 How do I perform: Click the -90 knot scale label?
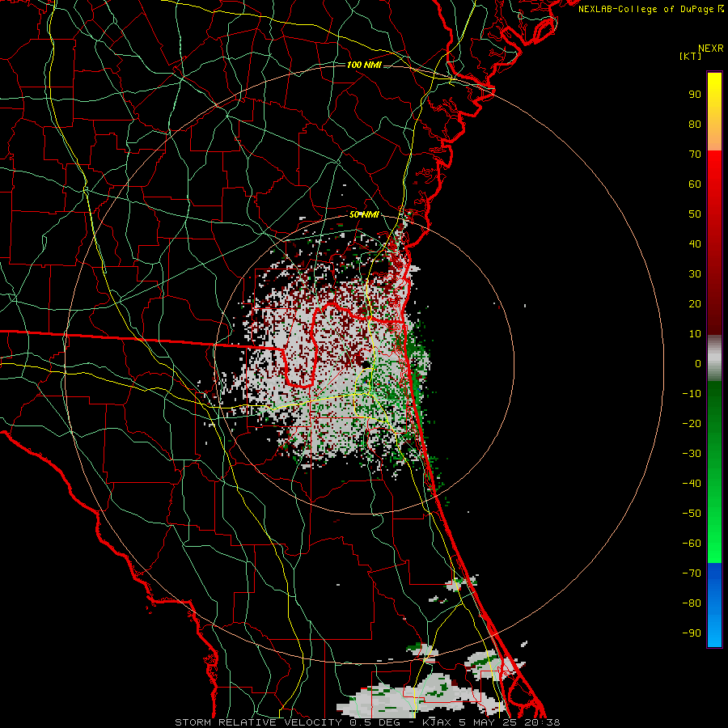(692, 633)
